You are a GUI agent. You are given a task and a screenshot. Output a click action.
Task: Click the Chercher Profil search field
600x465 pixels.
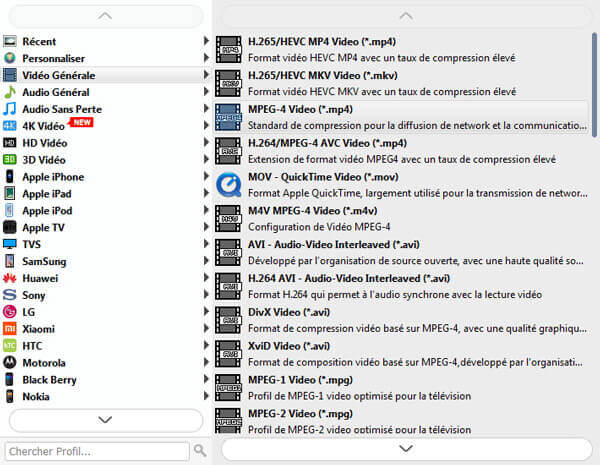point(97,450)
